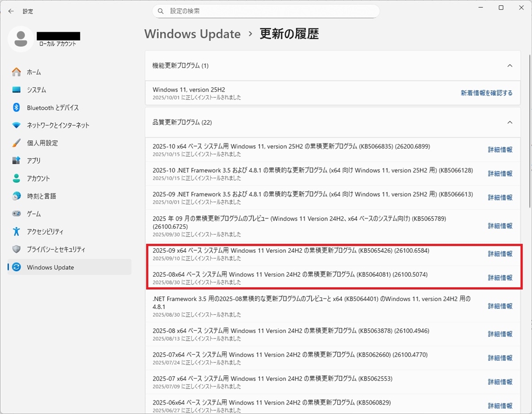Click the search magnifier icon

[x=161, y=11]
